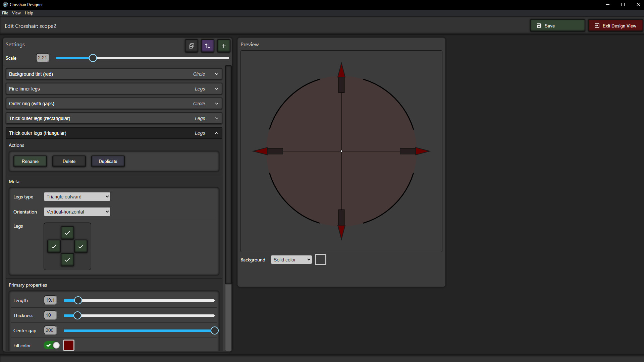Click the Exit Design View icon
The height and width of the screenshot is (362, 644).
click(597, 25)
